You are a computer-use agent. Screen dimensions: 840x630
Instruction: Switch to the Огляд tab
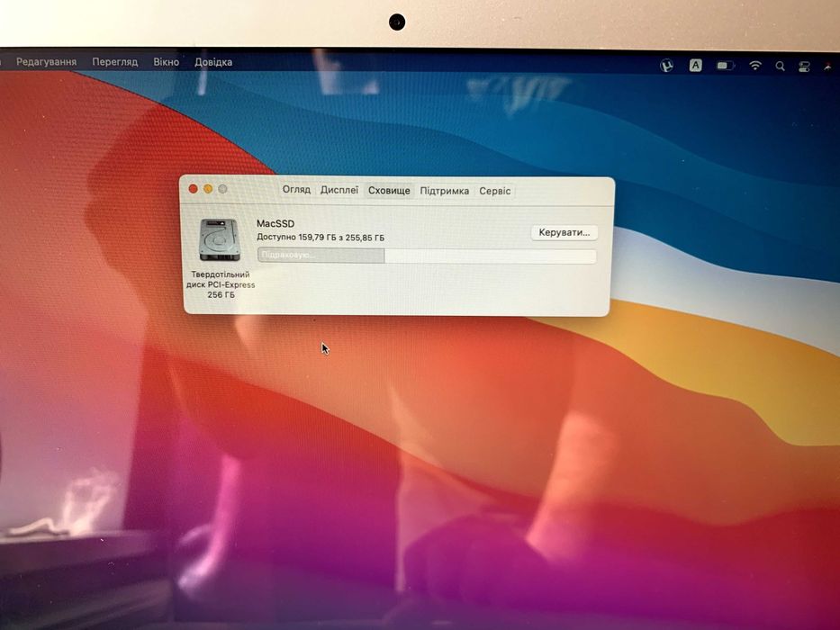(x=296, y=190)
